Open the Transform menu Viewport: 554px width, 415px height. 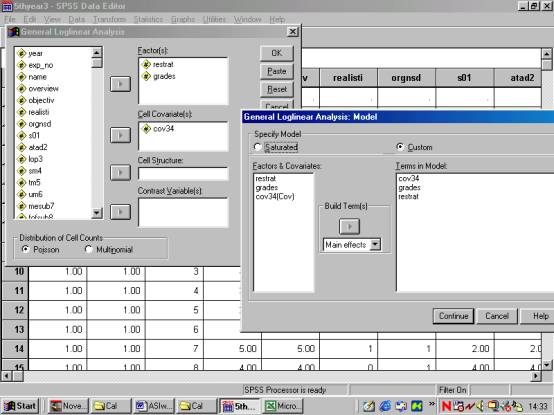(x=109, y=19)
